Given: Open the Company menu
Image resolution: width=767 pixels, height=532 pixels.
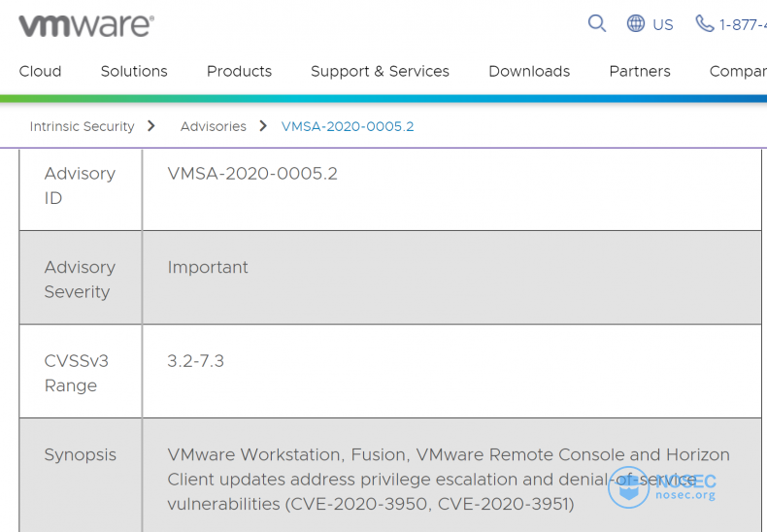Looking at the screenshot, I should tap(738, 72).
